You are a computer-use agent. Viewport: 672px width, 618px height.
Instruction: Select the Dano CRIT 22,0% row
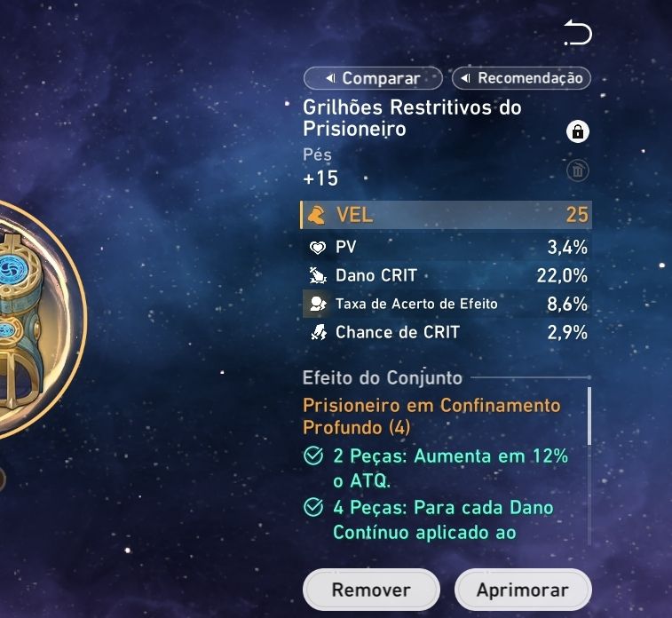(447, 275)
